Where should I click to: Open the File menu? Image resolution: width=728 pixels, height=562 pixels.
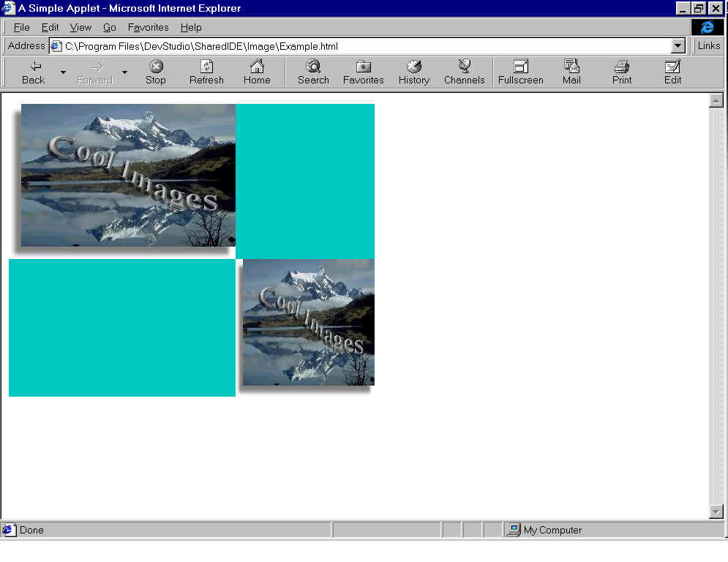pos(21,27)
